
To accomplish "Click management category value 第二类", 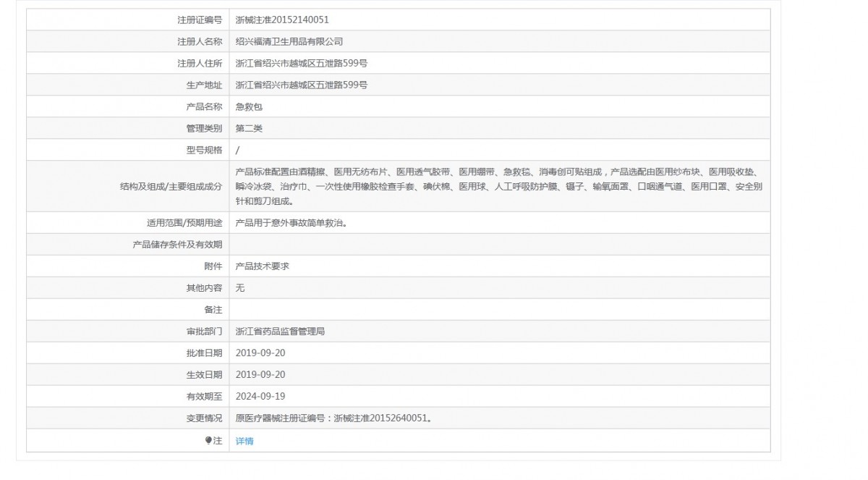I will (249, 129).
